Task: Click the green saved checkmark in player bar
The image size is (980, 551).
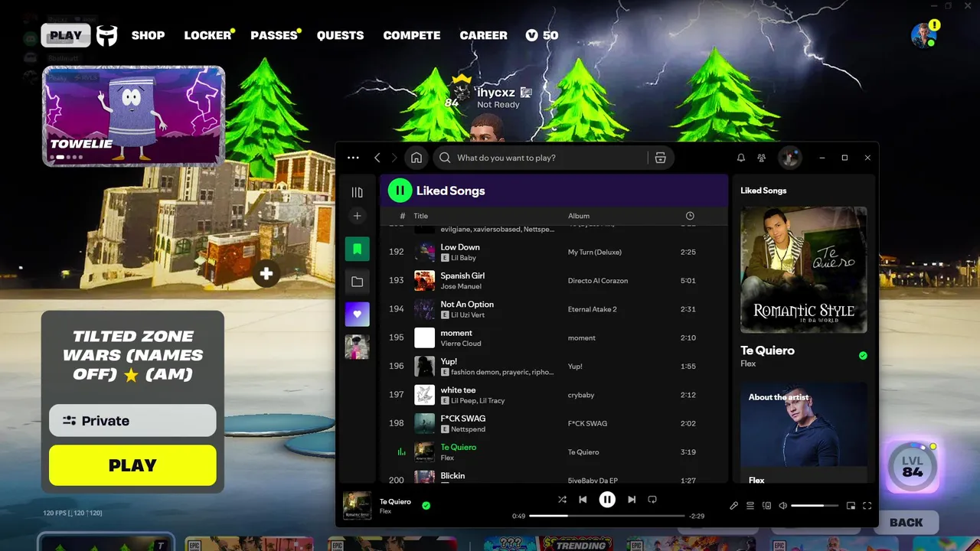Action: [x=426, y=505]
